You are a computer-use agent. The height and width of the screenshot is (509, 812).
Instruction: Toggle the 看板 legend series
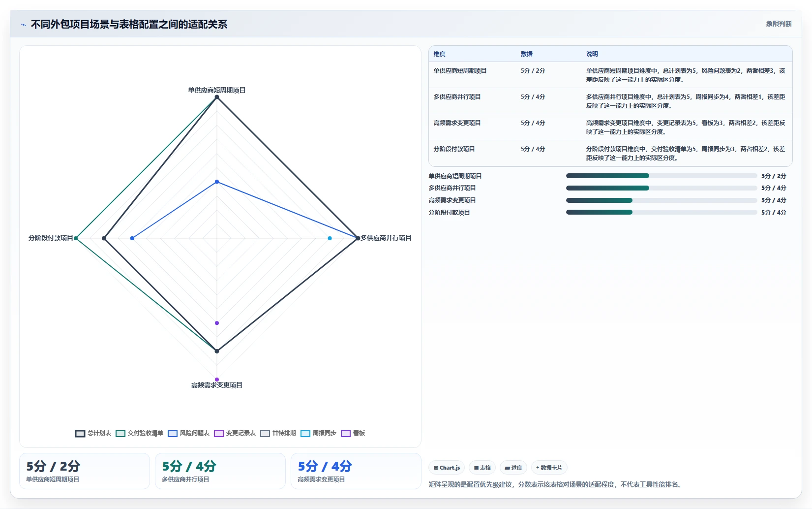(x=353, y=433)
